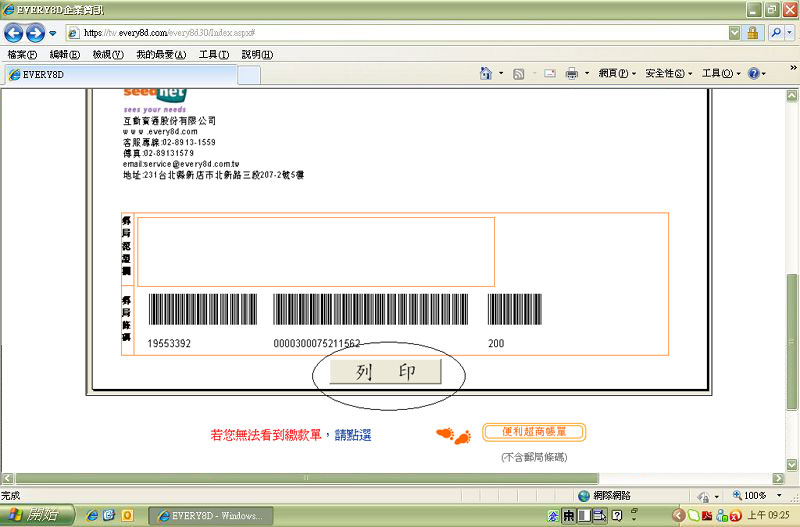Open the 編輯(E) menu
This screenshot has width=800, height=527.
click(64, 55)
